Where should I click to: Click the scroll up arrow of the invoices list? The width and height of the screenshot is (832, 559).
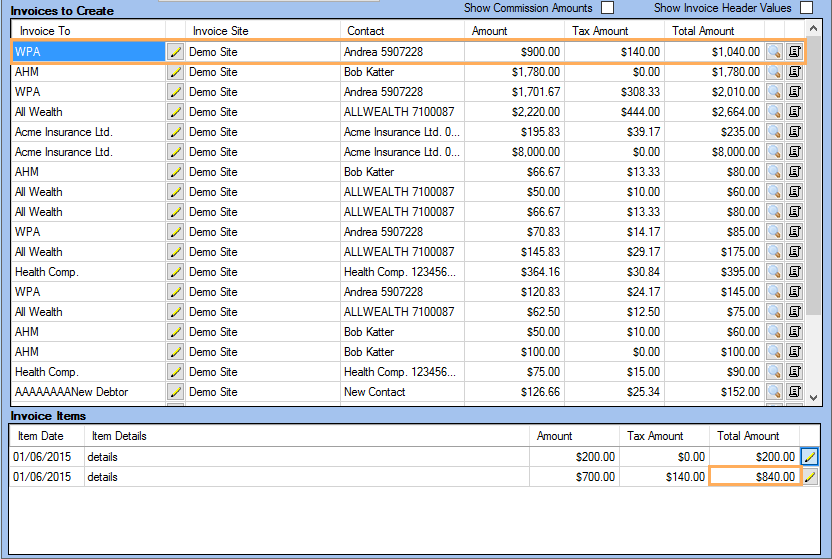click(813, 28)
